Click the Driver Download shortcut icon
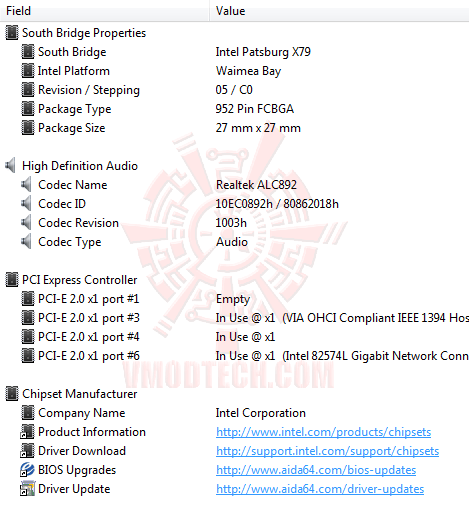This screenshot has height=507, width=469. [27, 451]
